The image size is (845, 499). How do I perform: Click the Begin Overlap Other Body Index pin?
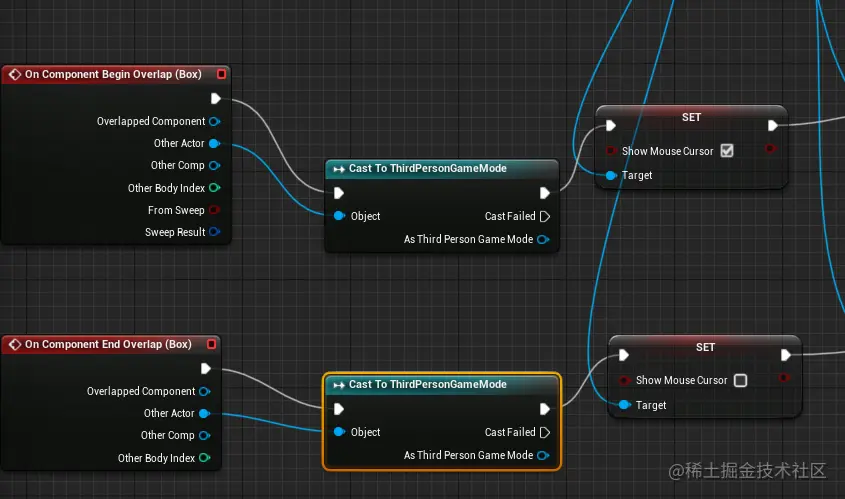tap(214, 188)
